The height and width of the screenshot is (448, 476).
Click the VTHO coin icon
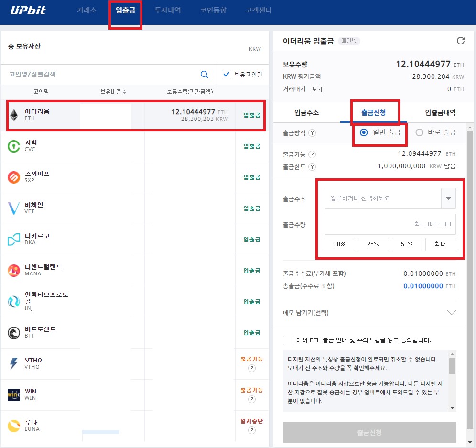pyautogui.click(x=14, y=363)
